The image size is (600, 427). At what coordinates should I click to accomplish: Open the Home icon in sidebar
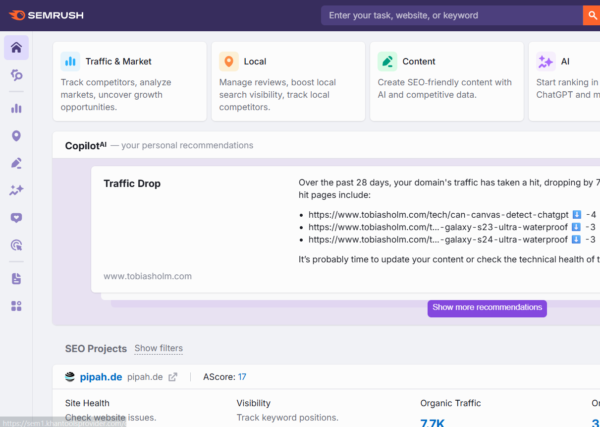(x=16, y=48)
